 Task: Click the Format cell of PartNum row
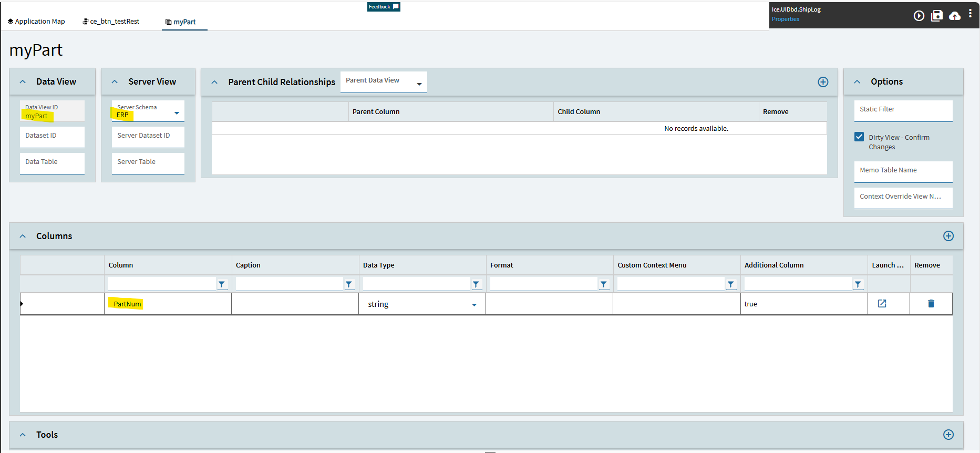pos(549,304)
